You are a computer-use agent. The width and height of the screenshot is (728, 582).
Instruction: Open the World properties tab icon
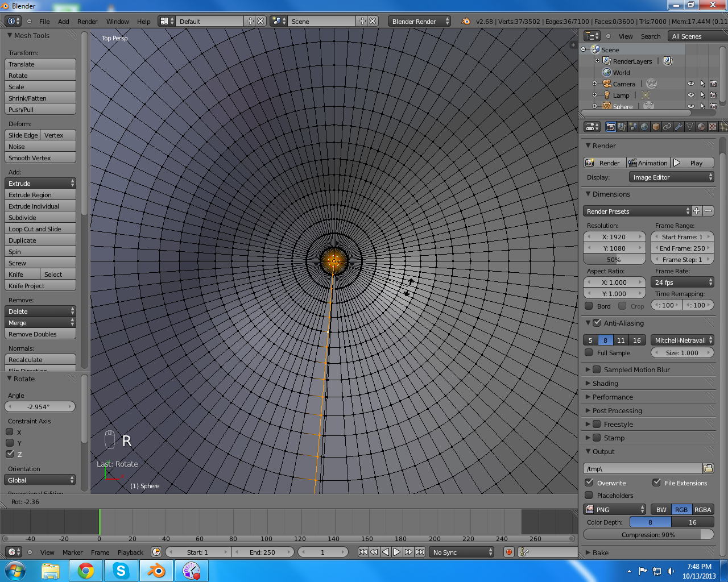(x=644, y=127)
